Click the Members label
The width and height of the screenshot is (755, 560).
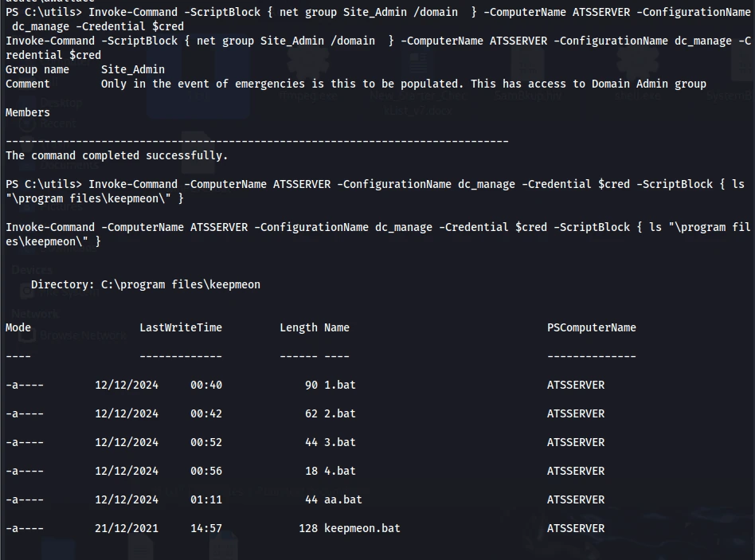coord(27,112)
